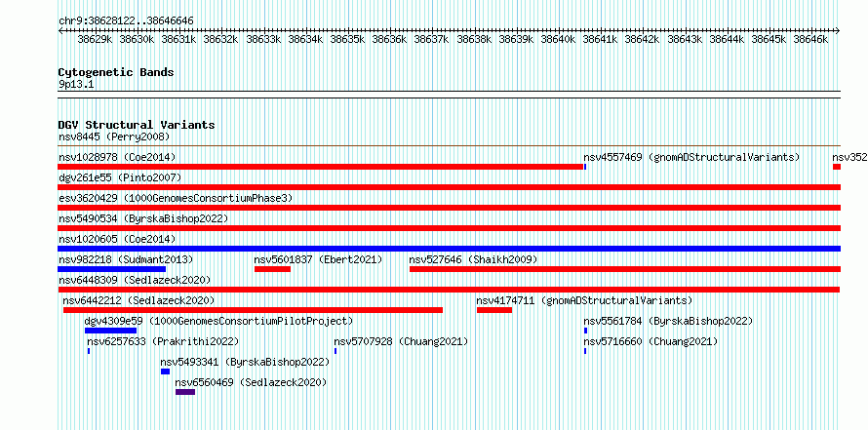Open the nsv6257633 (Prakrithi2022) label
The image size is (868, 430).
(x=163, y=341)
